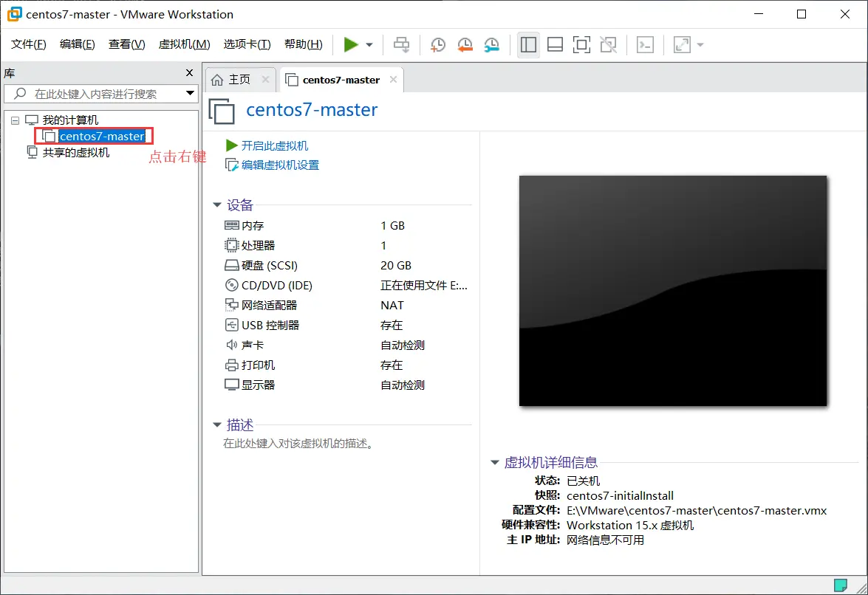Collapse the 虚拟机详细信息 section
This screenshot has width=868, height=595.
tap(495, 462)
